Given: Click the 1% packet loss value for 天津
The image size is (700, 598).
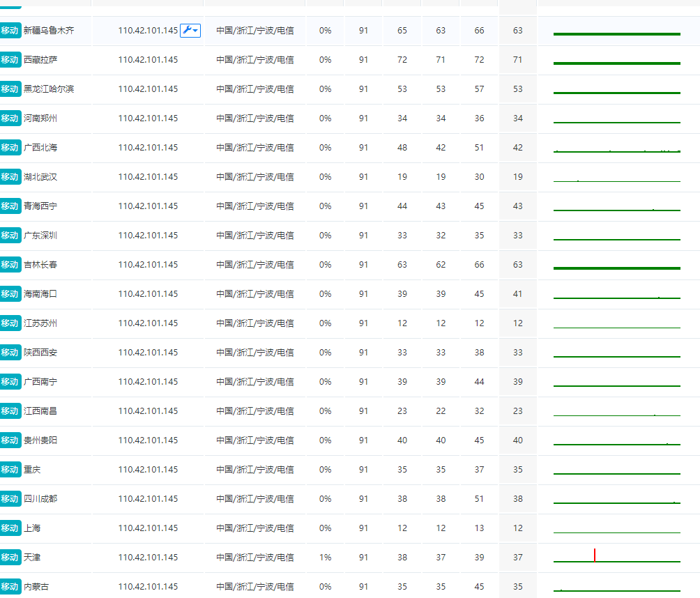Looking at the screenshot, I should pyautogui.click(x=325, y=558).
